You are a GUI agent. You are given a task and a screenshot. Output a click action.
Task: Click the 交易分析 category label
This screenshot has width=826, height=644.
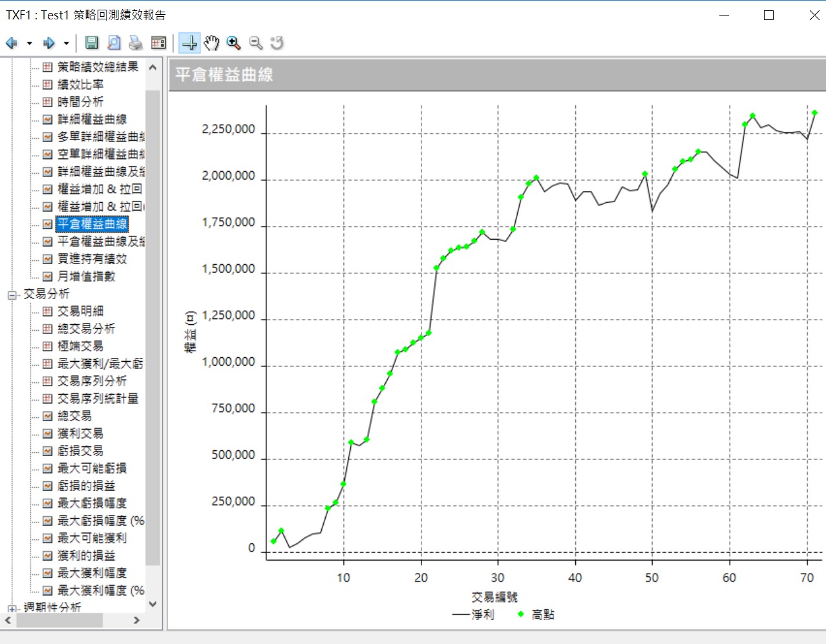tap(47, 293)
